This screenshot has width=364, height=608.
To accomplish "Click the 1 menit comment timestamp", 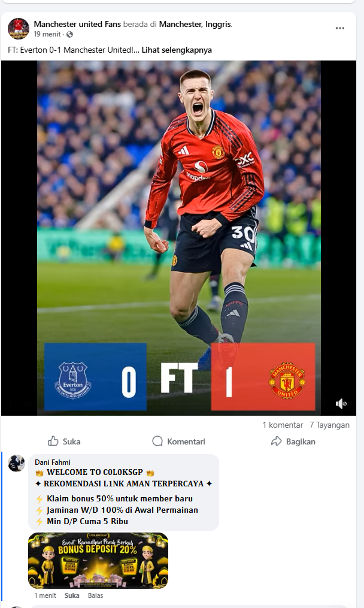I will (x=45, y=595).
